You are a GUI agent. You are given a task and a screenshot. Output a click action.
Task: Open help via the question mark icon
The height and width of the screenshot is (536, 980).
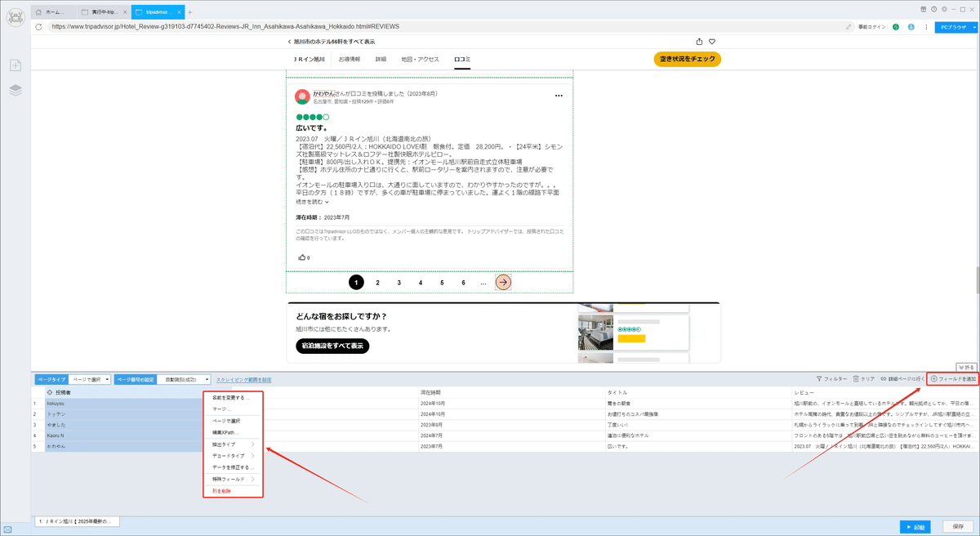point(933,9)
